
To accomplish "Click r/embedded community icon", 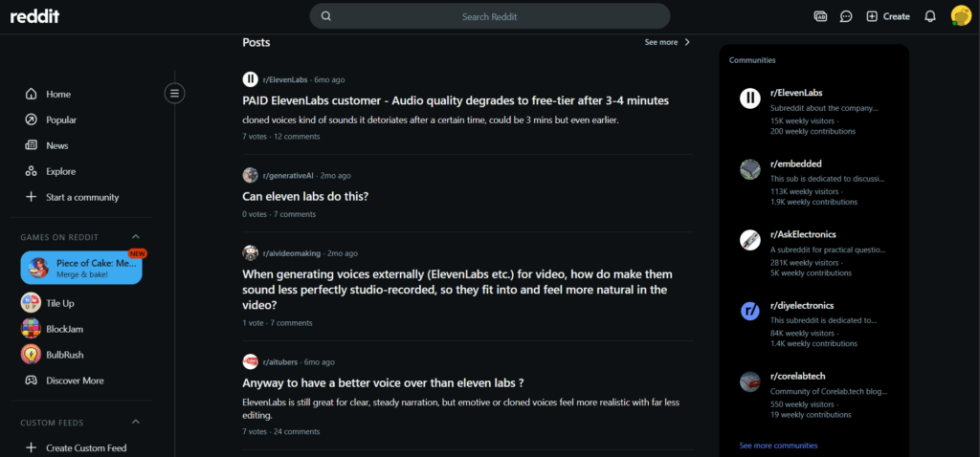I will click(x=750, y=169).
